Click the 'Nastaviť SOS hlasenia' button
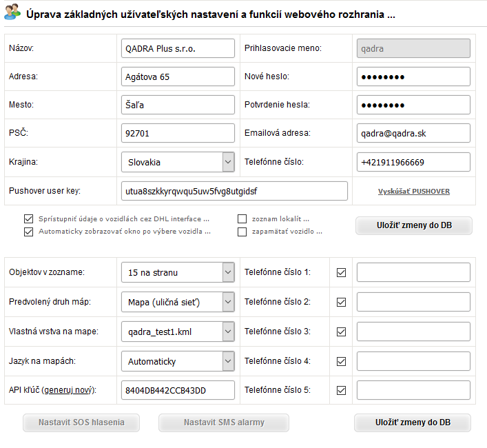Image resolution: width=487 pixels, height=448 pixels. [82, 422]
